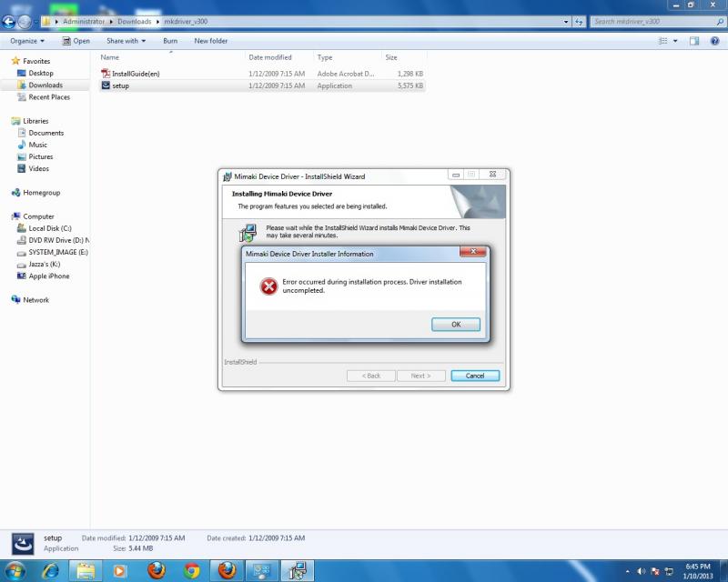Open the change view options dropdown arrow
Viewport: 728px width, 582px height.
tap(675, 41)
